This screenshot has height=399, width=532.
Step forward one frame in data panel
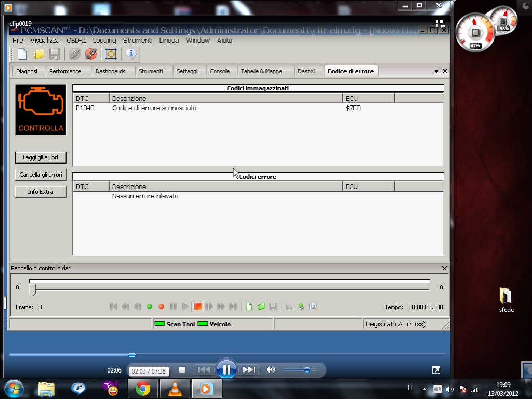209,307
